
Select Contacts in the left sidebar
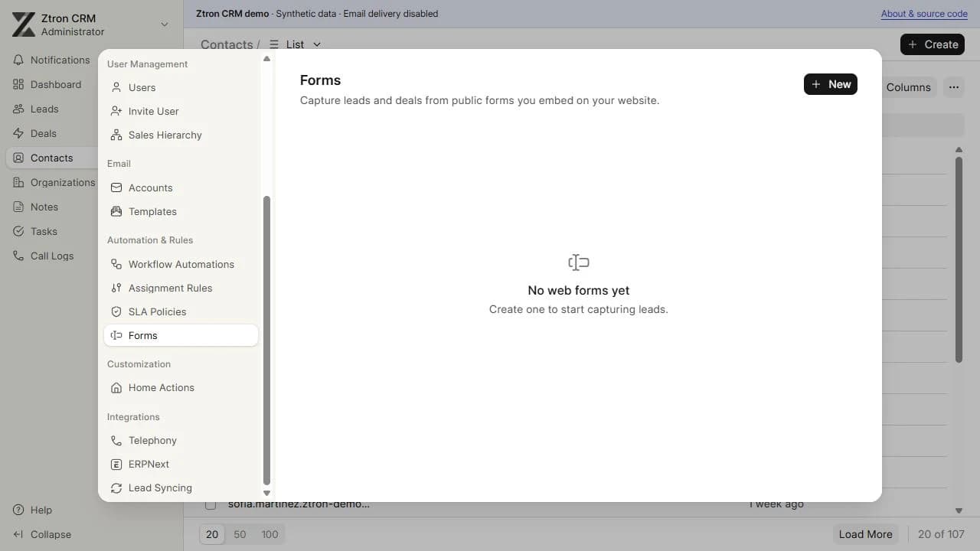51,158
